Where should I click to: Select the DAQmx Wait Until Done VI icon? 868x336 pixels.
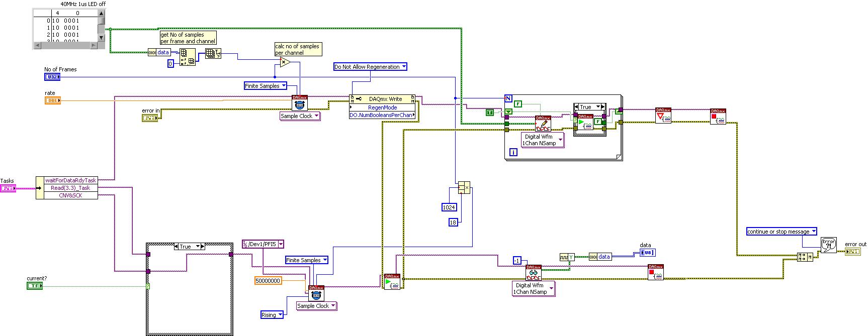pyautogui.click(x=663, y=116)
